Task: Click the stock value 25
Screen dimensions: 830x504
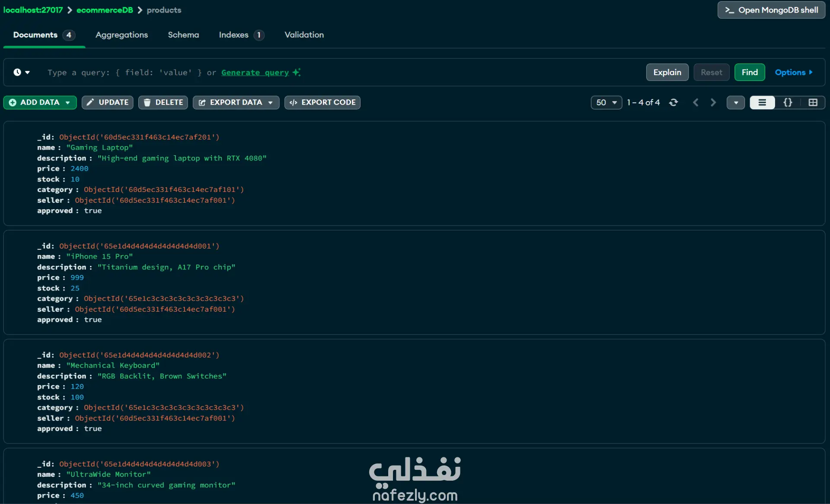Action: click(75, 288)
